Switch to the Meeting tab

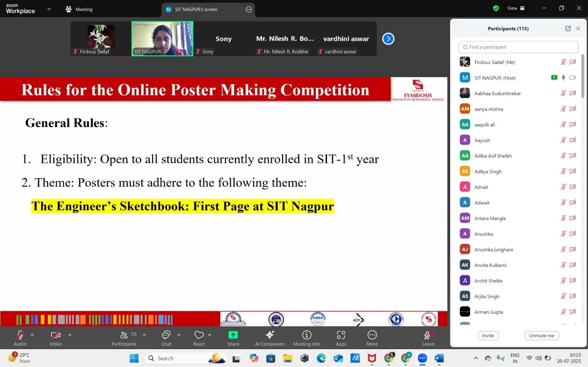point(83,9)
